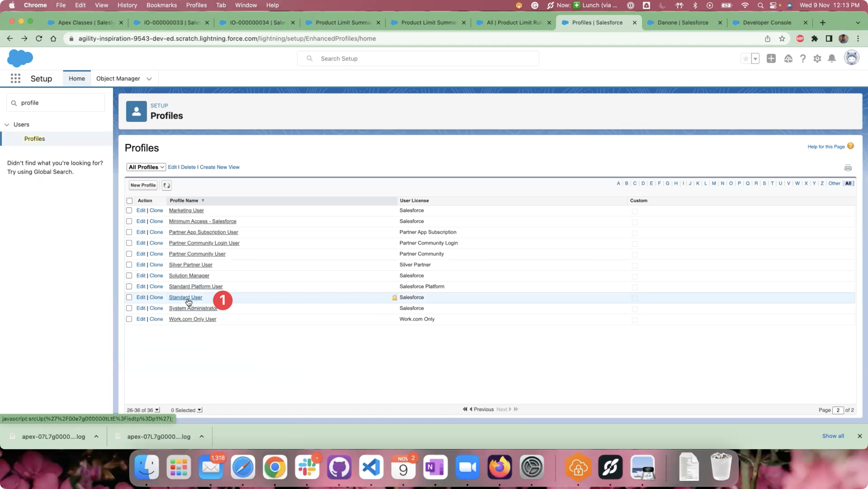Check the Standard User row checkbox

(129, 297)
